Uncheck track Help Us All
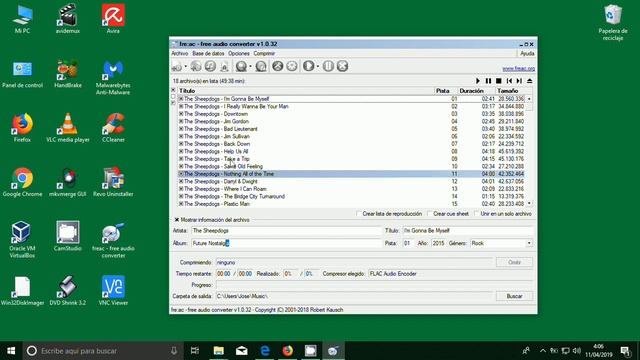This screenshot has height=360, width=640. point(181,151)
